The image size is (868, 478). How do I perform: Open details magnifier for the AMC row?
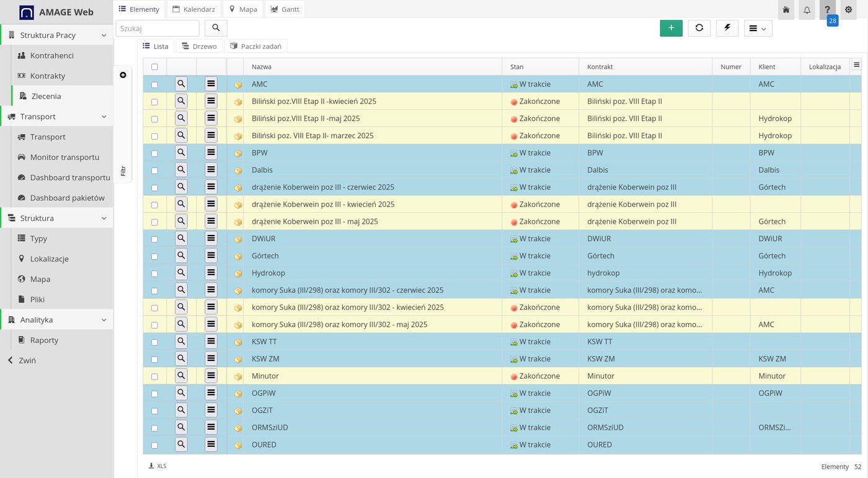(x=181, y=84)
